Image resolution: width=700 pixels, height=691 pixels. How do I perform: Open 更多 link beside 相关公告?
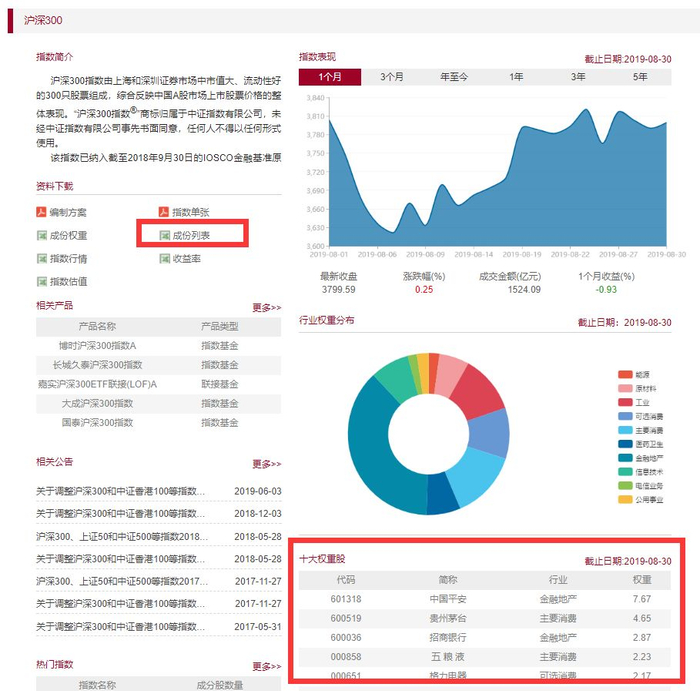[267, 464]
